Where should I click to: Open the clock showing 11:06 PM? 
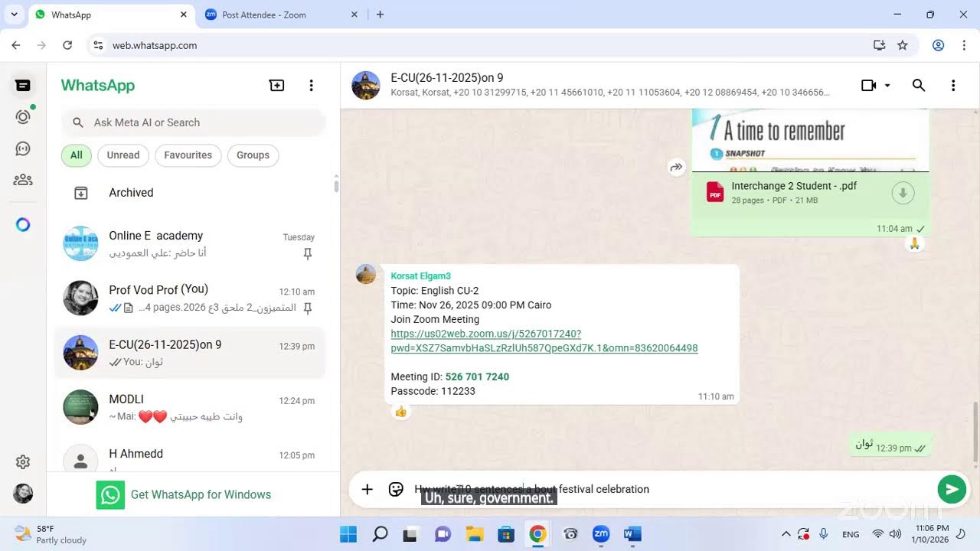[x=932, y=534]
